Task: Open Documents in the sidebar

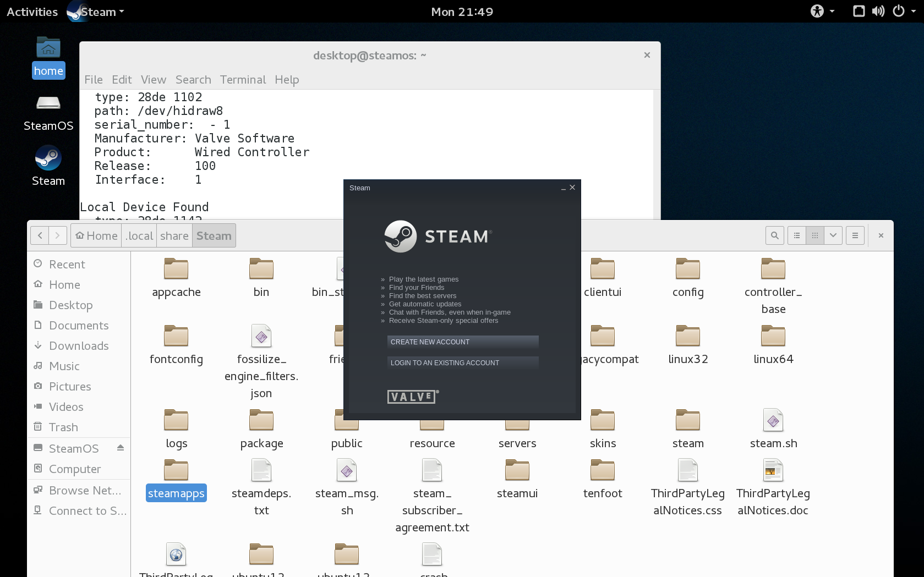Action: [79, 325]
